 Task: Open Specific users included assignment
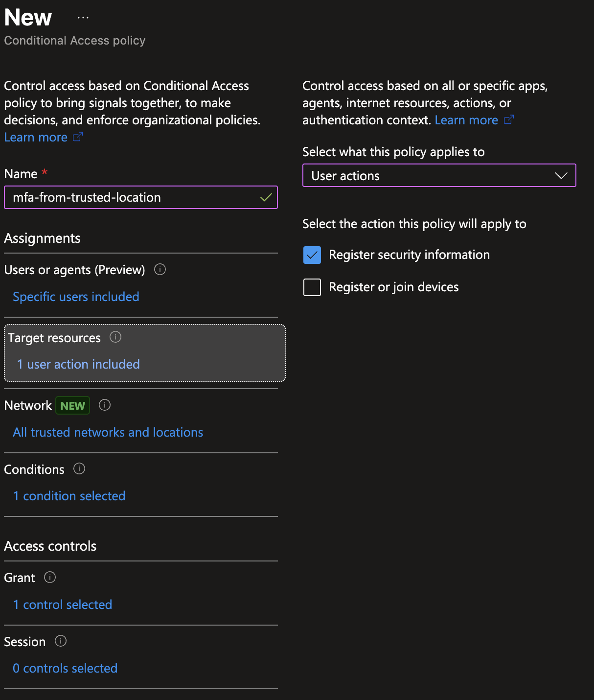click(76, 297)
